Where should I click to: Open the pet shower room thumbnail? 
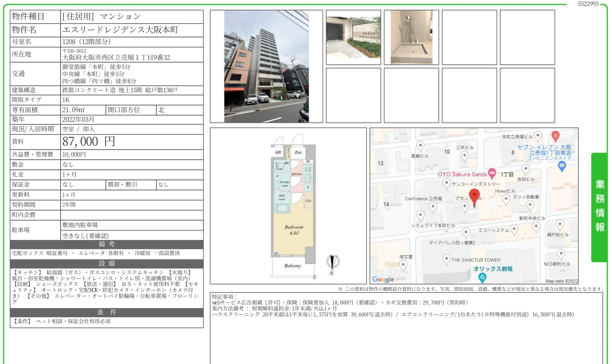(411, 37)
